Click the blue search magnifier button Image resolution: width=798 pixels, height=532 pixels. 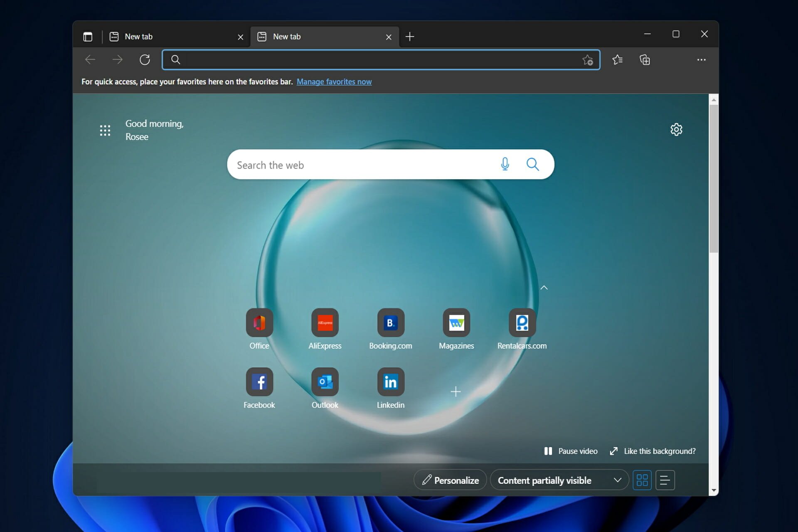(532, 164)
